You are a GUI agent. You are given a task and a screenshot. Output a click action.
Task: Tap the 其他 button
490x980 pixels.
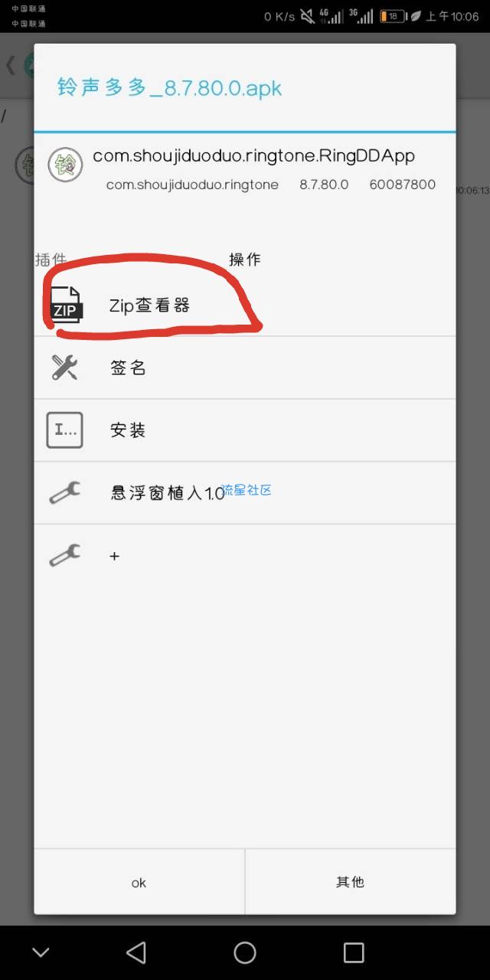coord(351,882)
